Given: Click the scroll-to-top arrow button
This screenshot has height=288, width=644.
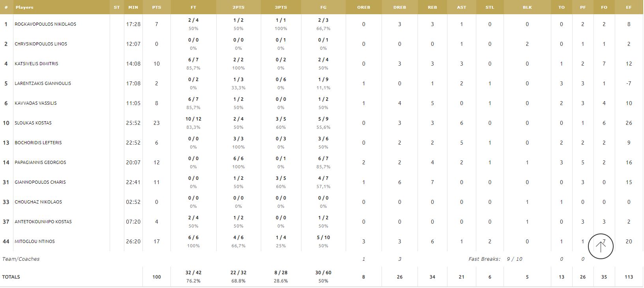Looking at the screenshot, I should [600, 247].
